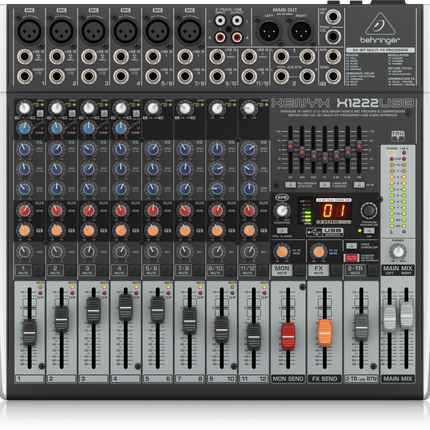
Task: Toggle the Main Mix/Monitor EQ button
Action: coord(324,185)
